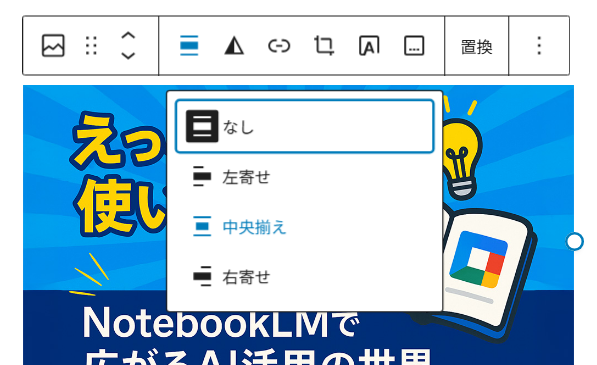Insert link using the chain icon
The width and height of the screenshot is (597, 365).
point(279,46)
